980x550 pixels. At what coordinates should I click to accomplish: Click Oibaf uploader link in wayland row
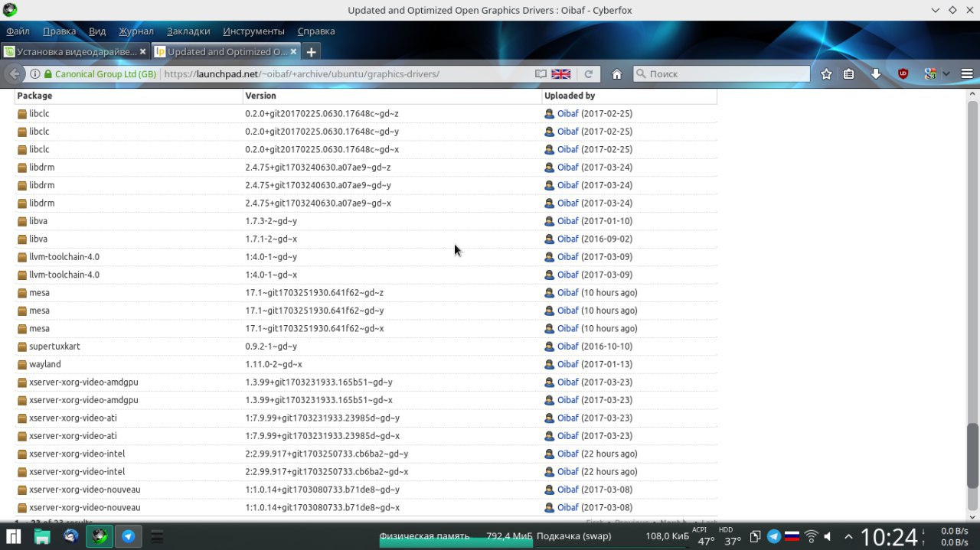(x=567, y=364)
